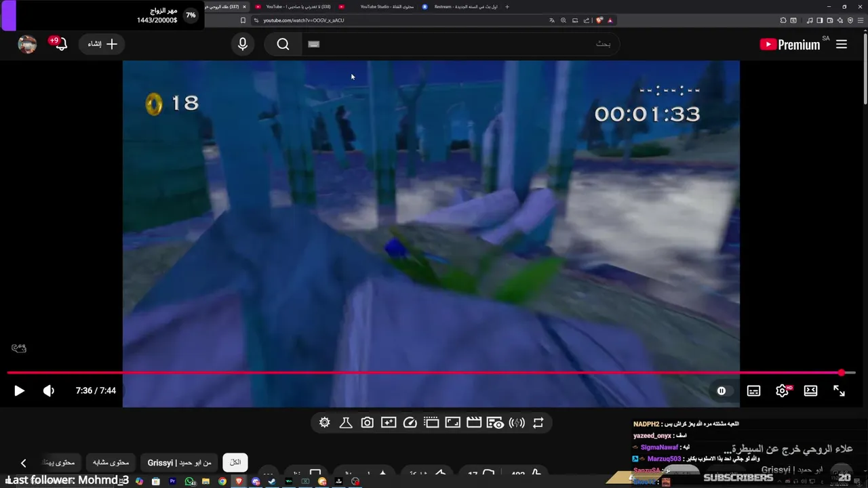Click the page vertical scrollbar
The height and width of the screenshot is (488, 868).
pyautogui.click(x=865, y=68)
